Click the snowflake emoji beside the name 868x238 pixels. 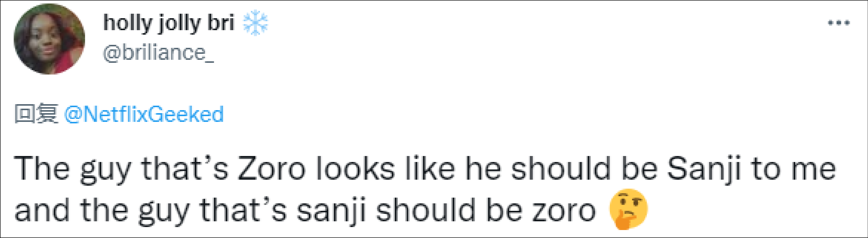click(255, 23)
